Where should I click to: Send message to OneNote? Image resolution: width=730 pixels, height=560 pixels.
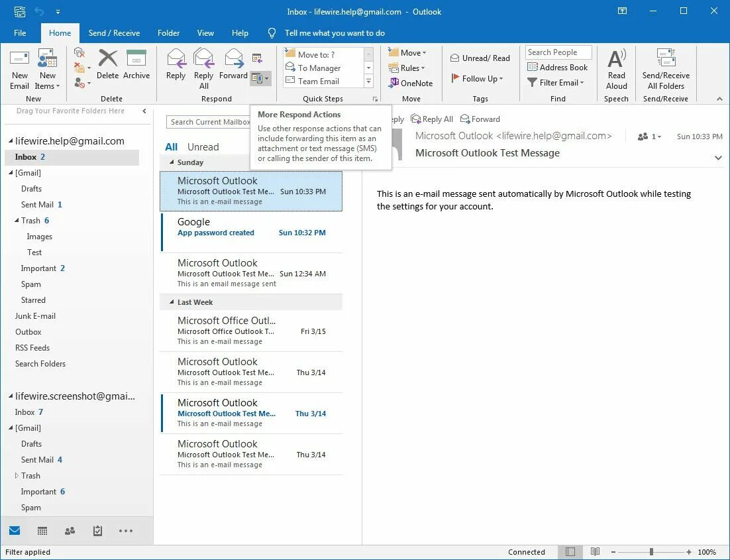point(411,83)
